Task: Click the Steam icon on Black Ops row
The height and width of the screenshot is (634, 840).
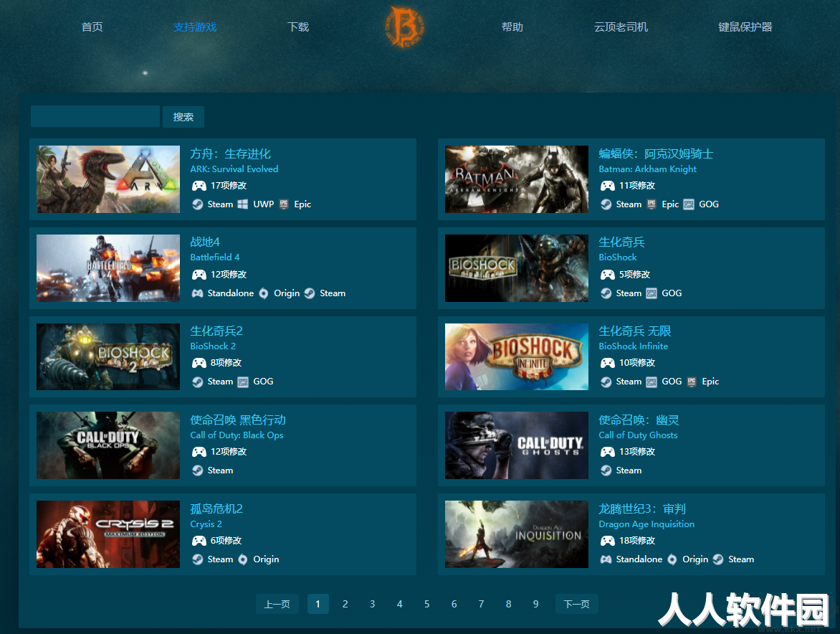Action: 198,470
